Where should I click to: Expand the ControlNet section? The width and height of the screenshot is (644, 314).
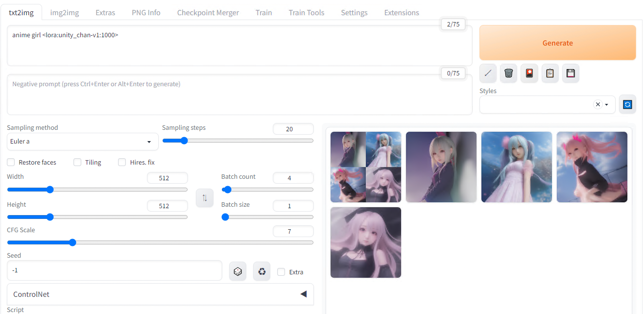pyautogui.click(x=160, y=294)
